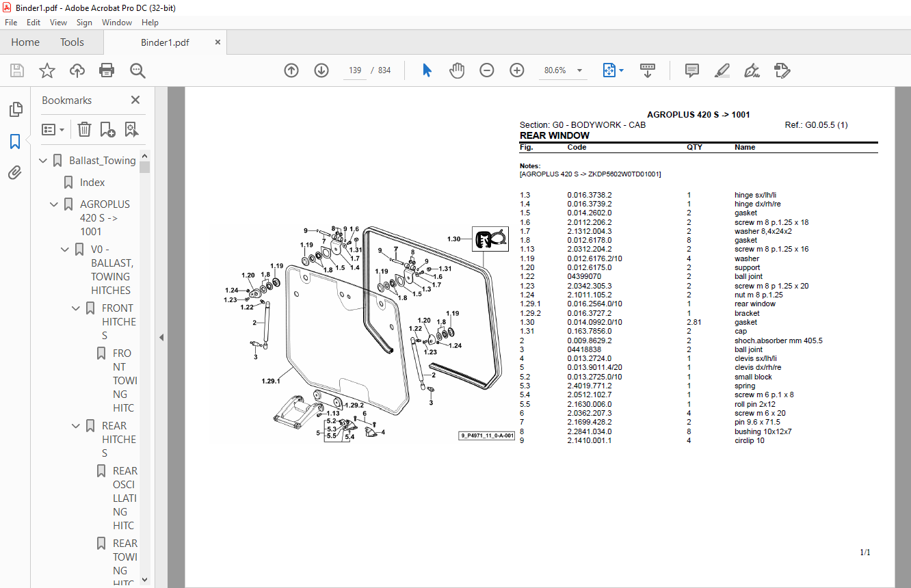Select the REAR HITCHES bookmark label
This screenshot has height=588, width=911.
click(x=120, y=440)
